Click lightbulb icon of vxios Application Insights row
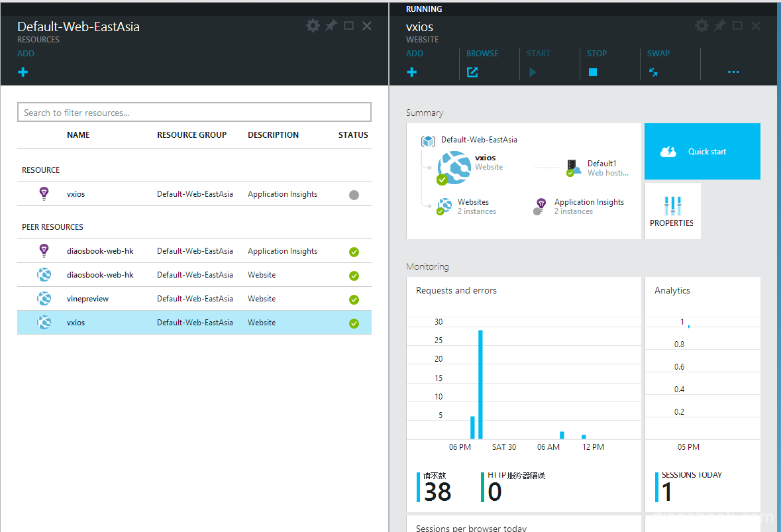Screen dimensions: 781x532 click(x=44, y=193)
